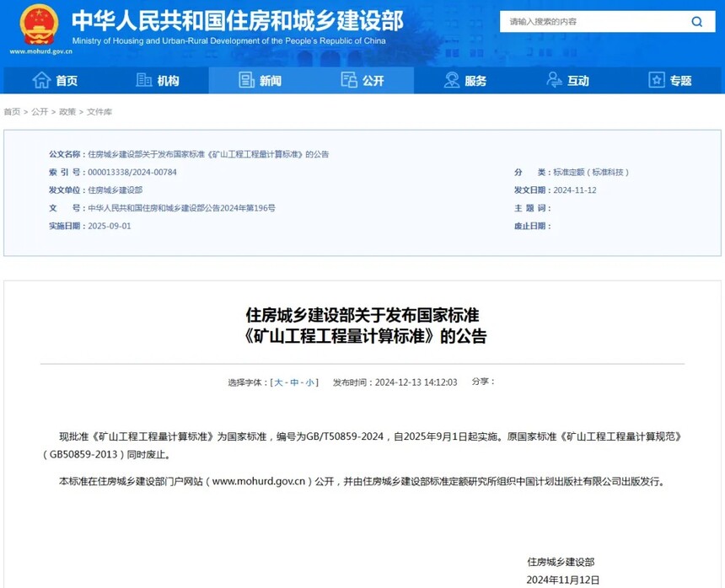This screenshot has height=588, width=725.
Task: Click the 实施日期 value 2025-09-01
Action: click(x=110, y=226)
